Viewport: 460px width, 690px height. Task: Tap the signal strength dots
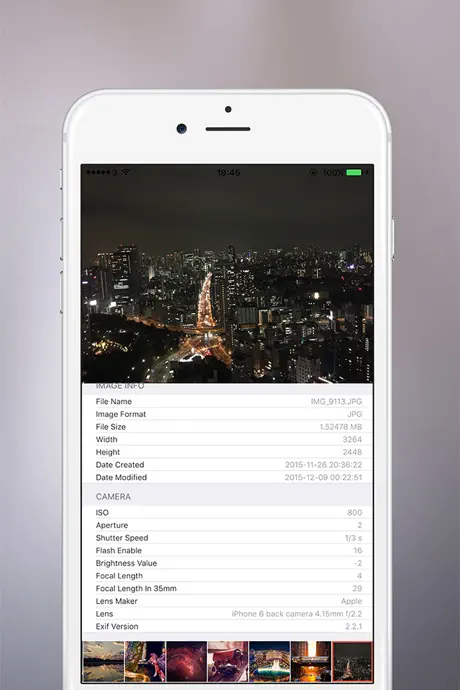tap(98, 172)
